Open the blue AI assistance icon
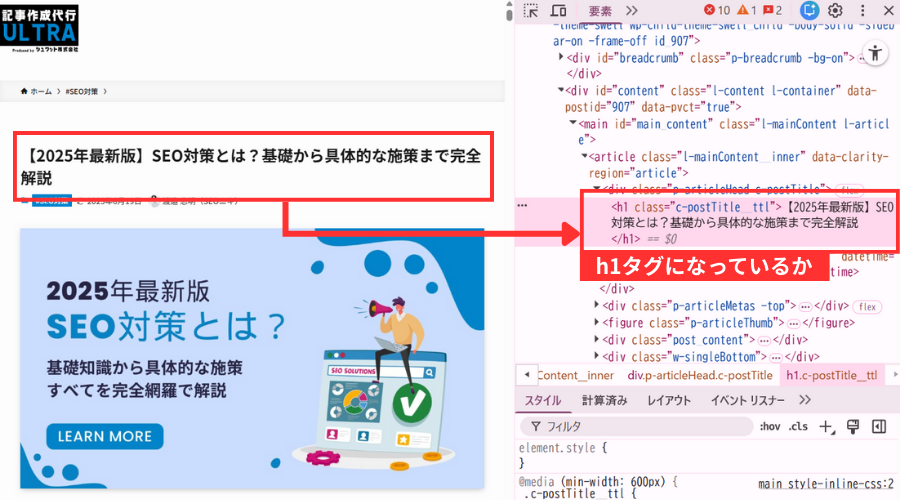Viewport: 900px width, 500px height. click(809, 10)
